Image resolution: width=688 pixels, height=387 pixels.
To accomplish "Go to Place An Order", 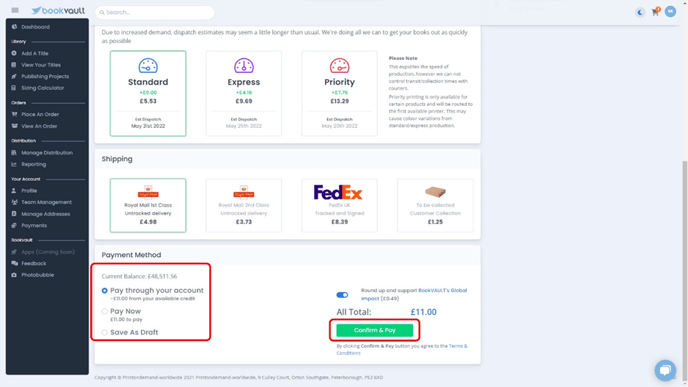I will coord(39,114).
